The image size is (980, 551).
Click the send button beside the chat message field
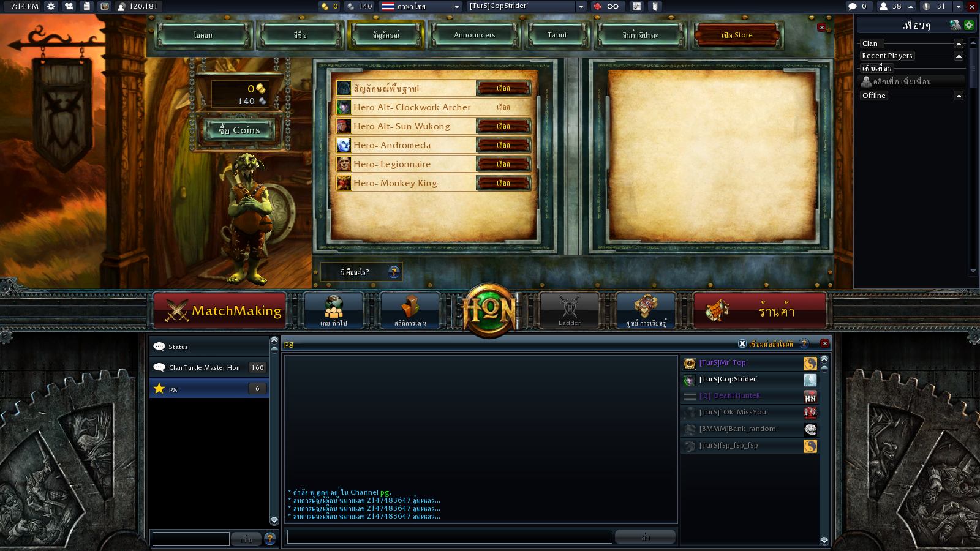[645, 537]
